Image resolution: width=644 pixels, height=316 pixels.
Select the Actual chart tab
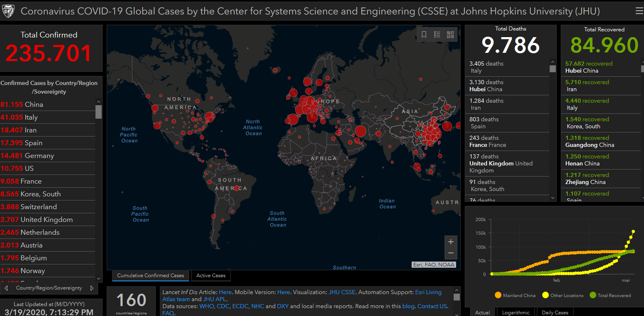click(x=482, y=312)
